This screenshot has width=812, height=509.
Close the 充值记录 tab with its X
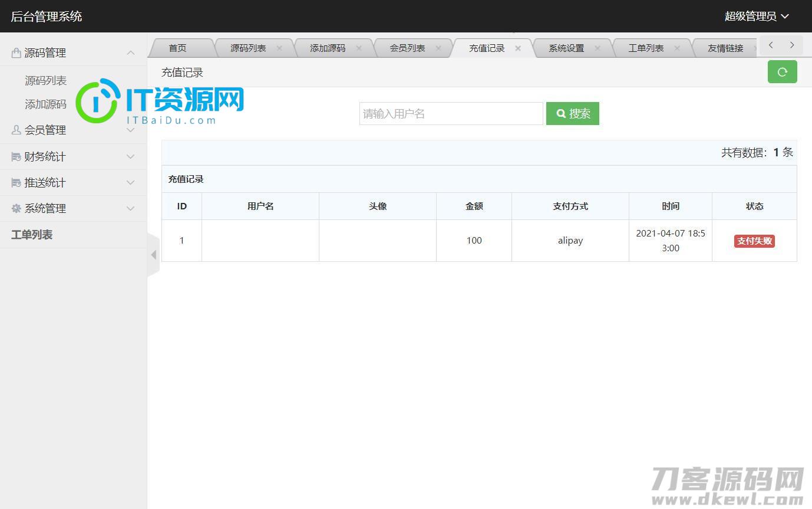(x=518, y=48)
